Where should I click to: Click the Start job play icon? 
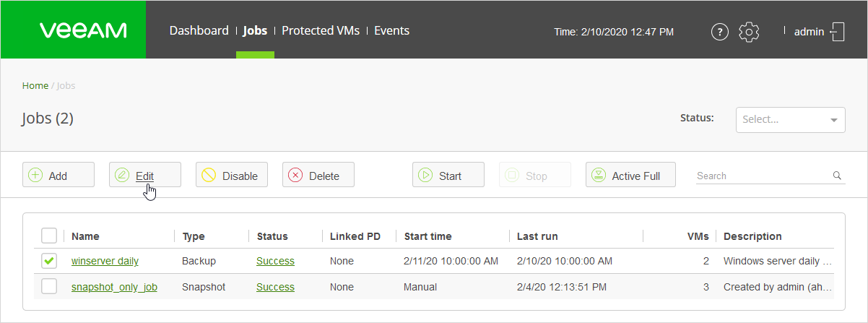point(425,176)
